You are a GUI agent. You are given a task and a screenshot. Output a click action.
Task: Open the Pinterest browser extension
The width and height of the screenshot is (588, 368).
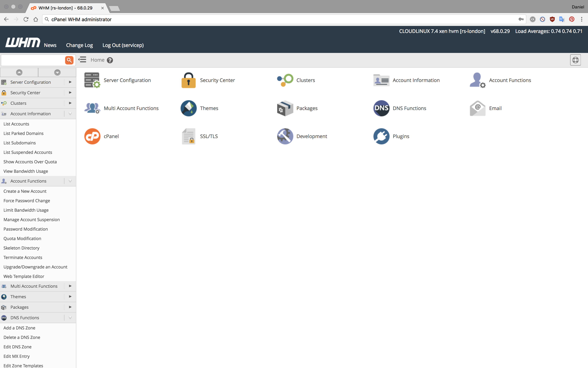tap(572, 19)
